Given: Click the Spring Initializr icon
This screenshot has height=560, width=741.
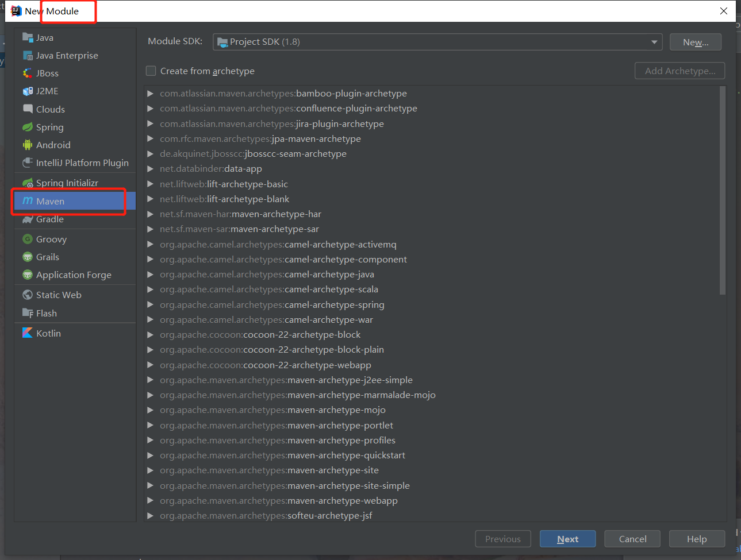Looking at the screenshot, I should pyautogui.click(x=28, y=183).
